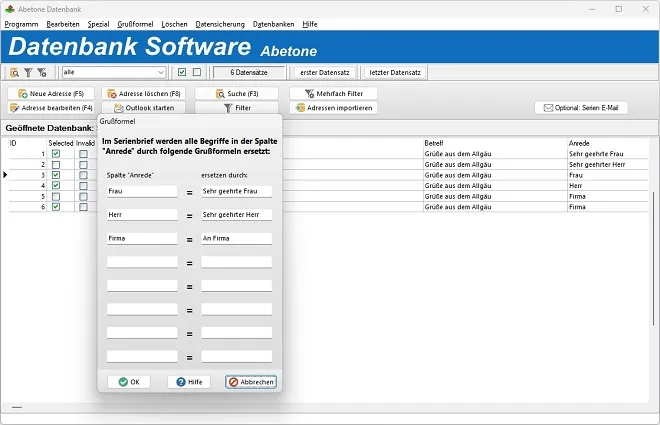
Task: Toggle Selected checkbox for row 4
Action: tap(56, 186)
